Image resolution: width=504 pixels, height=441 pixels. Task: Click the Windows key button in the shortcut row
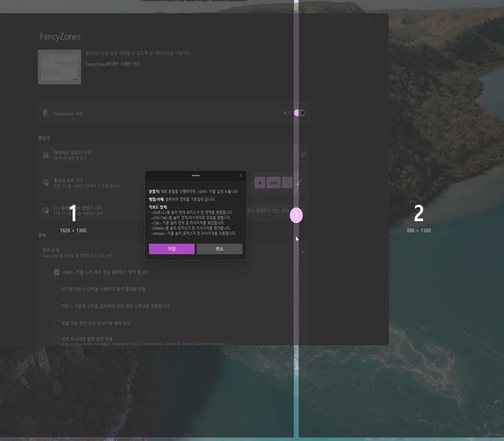click(x=260, y=182)
